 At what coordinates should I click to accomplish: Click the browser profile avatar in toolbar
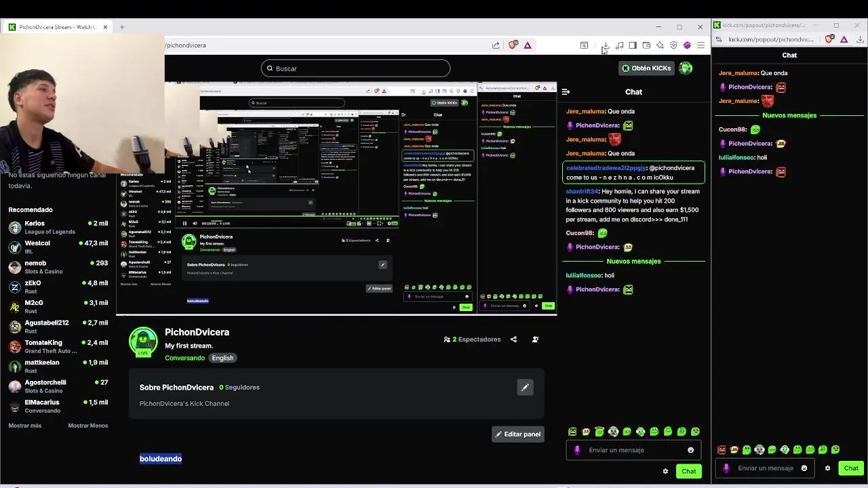point(687,45)
